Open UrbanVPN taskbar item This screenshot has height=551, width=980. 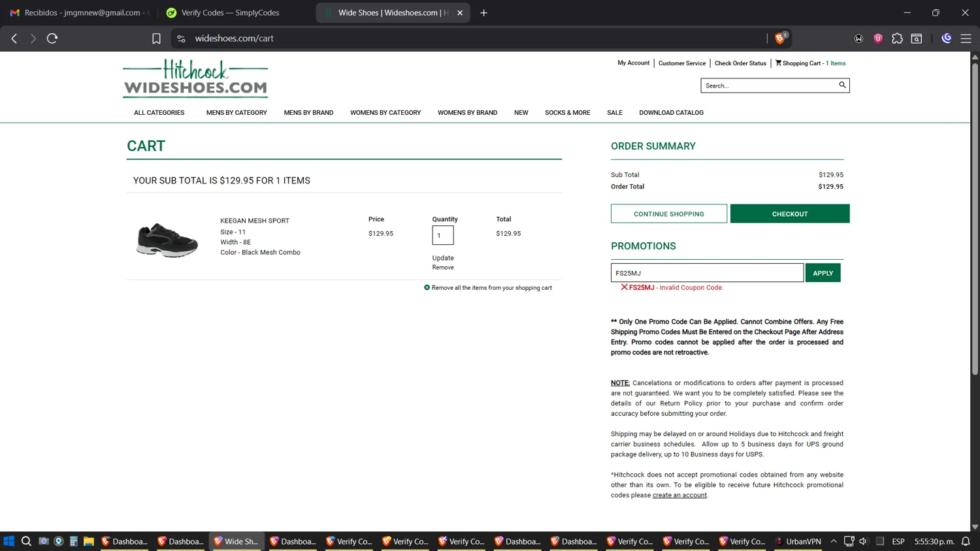click(x=798, y=541)
